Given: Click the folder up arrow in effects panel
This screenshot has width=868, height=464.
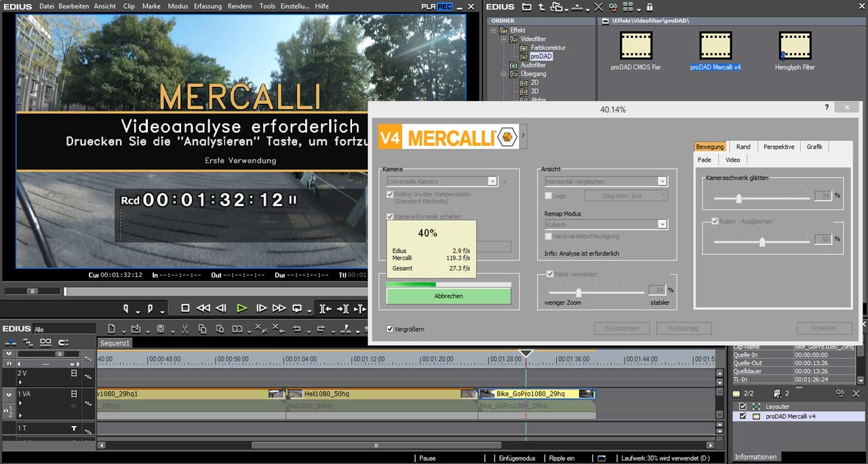Looking at the screenshot, I should click(541, 7).
